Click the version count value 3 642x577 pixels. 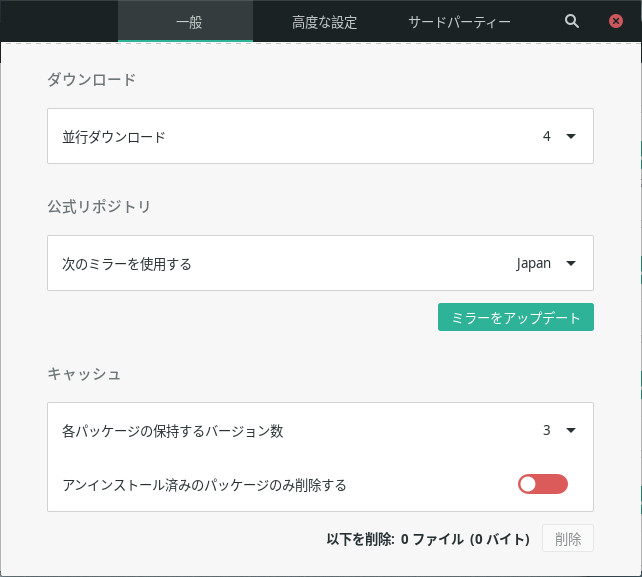click(547, 431)
